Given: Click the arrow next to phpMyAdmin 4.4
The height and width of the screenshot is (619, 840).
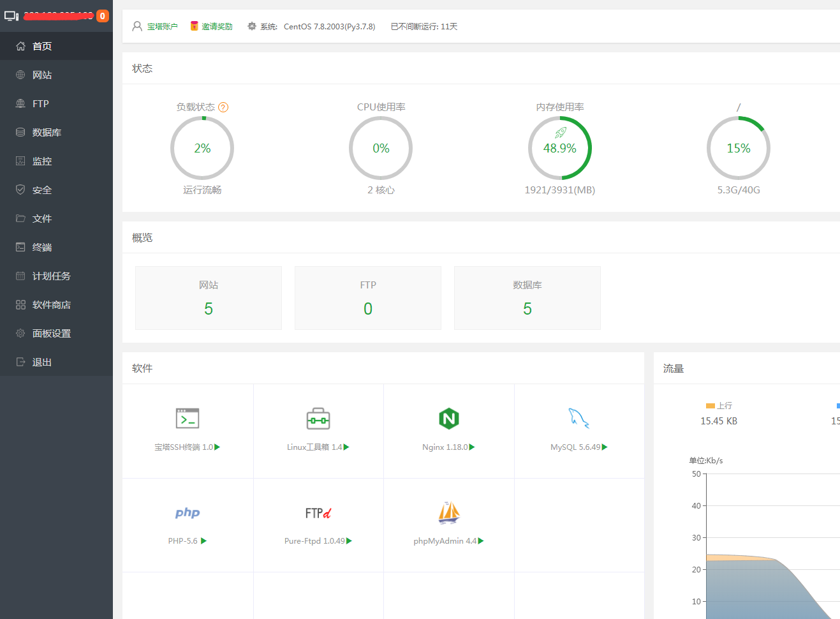Looking at the screenshot, I should tap(481, 541).
